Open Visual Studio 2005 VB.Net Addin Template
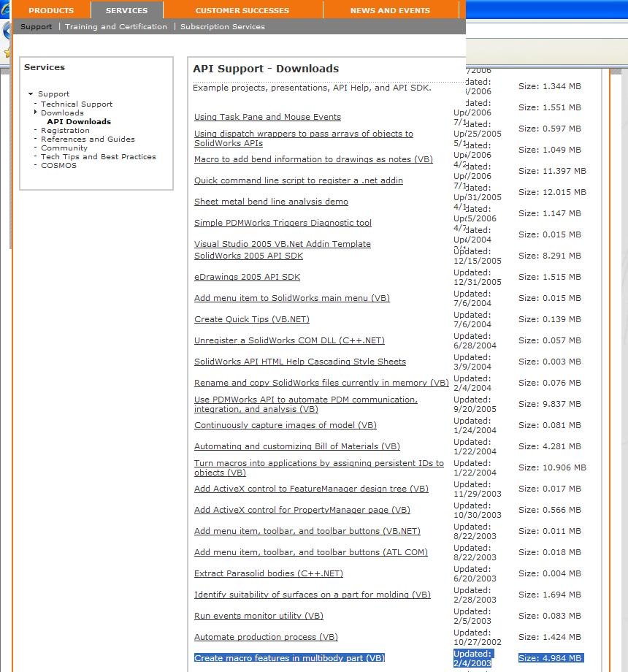The image size is (628, 672). [283, 244]
